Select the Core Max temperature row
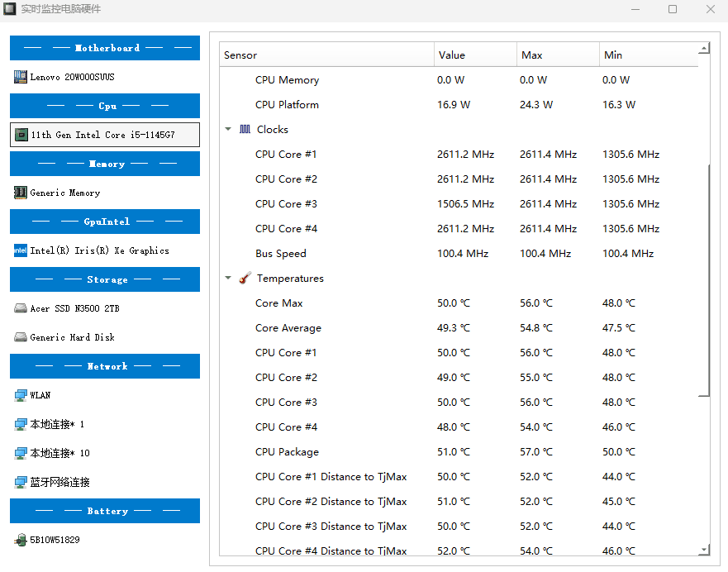 [459, 303]
